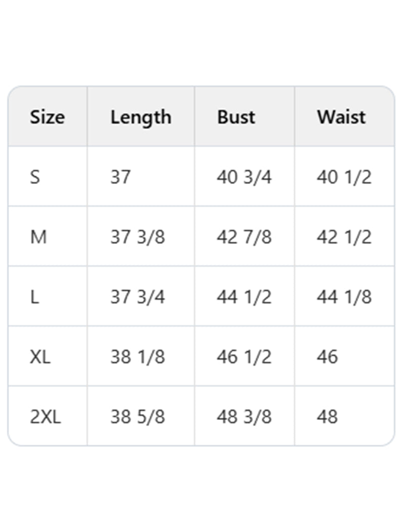Click the S length value 37

point(120,177)
